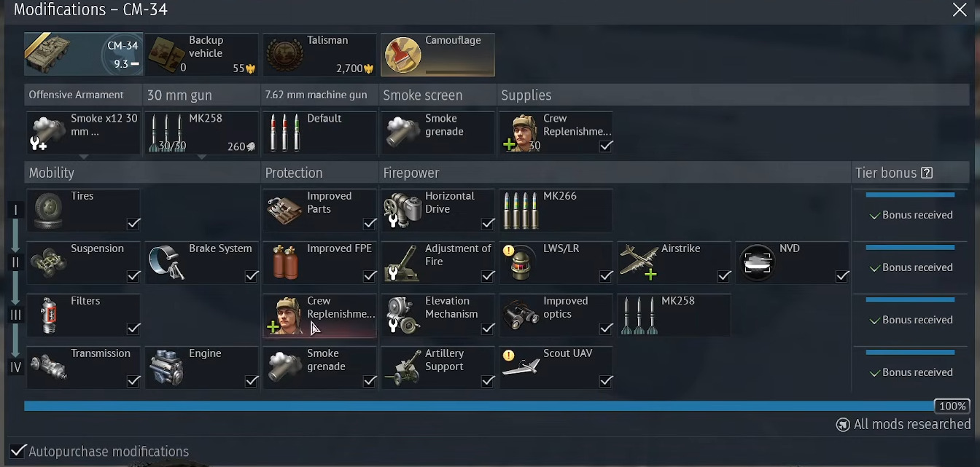Expand the MK258 30 mm gun belt dropdown

(202, 157)
